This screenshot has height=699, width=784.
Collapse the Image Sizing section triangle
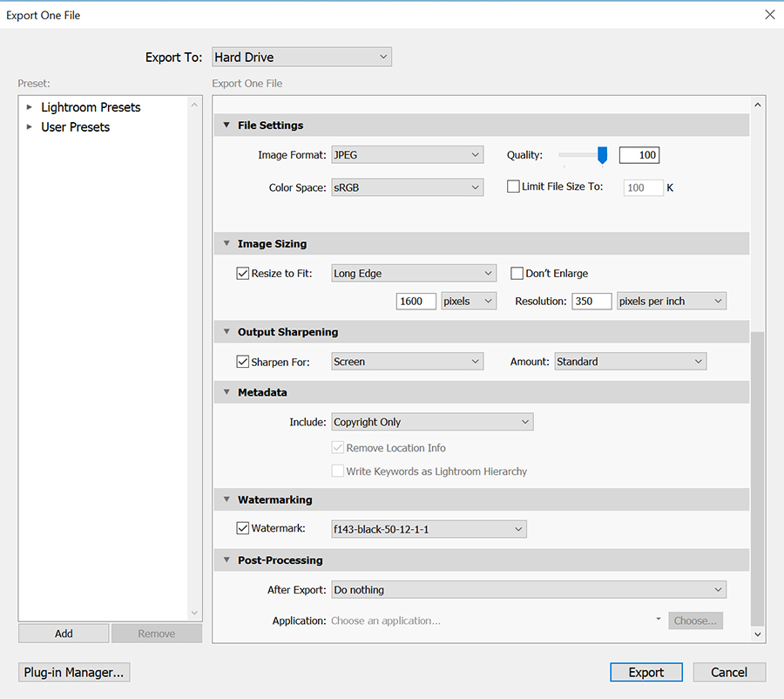pos(226,244)
